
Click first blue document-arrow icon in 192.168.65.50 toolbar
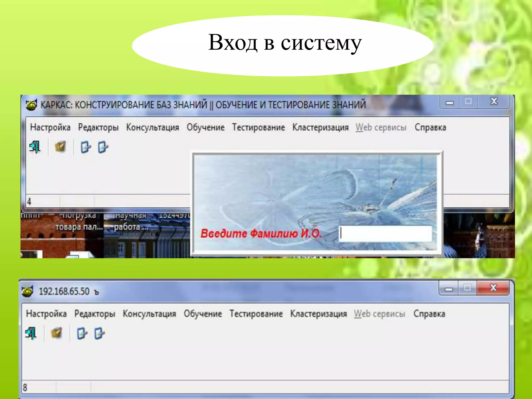(82, 334)
